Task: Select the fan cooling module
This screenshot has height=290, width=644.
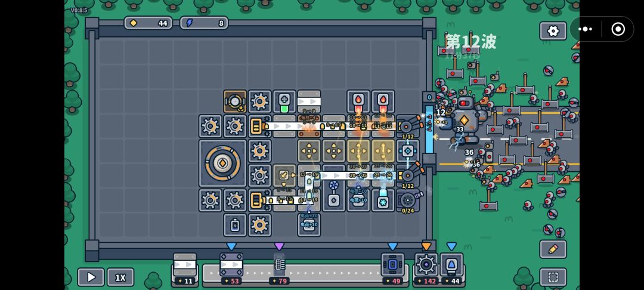Action: coord(333,193)
